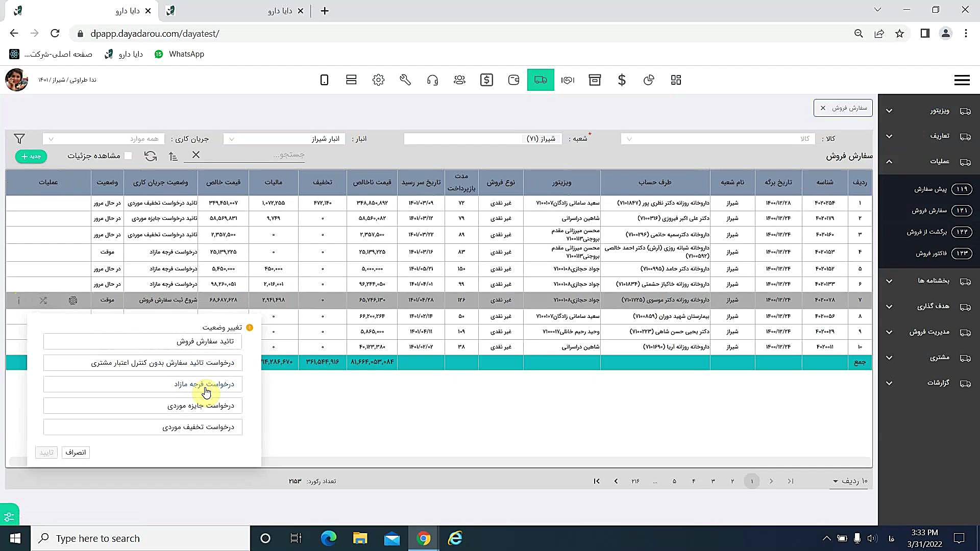Click the archive box icon
980x551 pixels.
[x=595, y=80]
